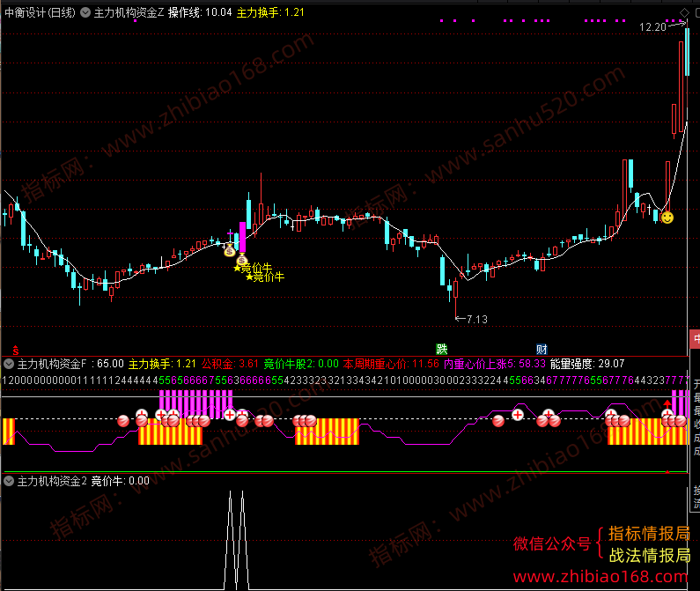Click the green 跌 marker on the time axis
Screen dimensions: 700x591
point(441,349)
